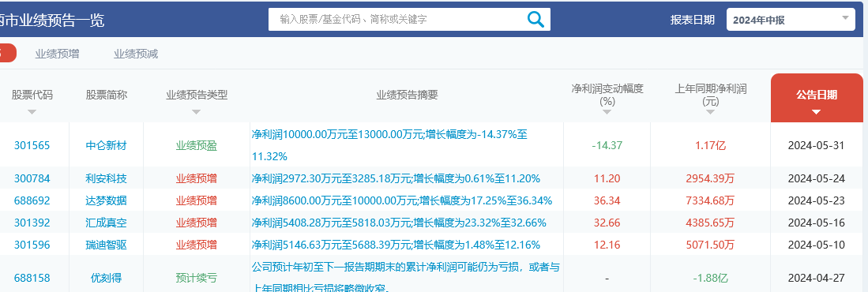Screen dimensions: 868x292
Task: Open 达梦数据 stock name link
Action: 107,200
